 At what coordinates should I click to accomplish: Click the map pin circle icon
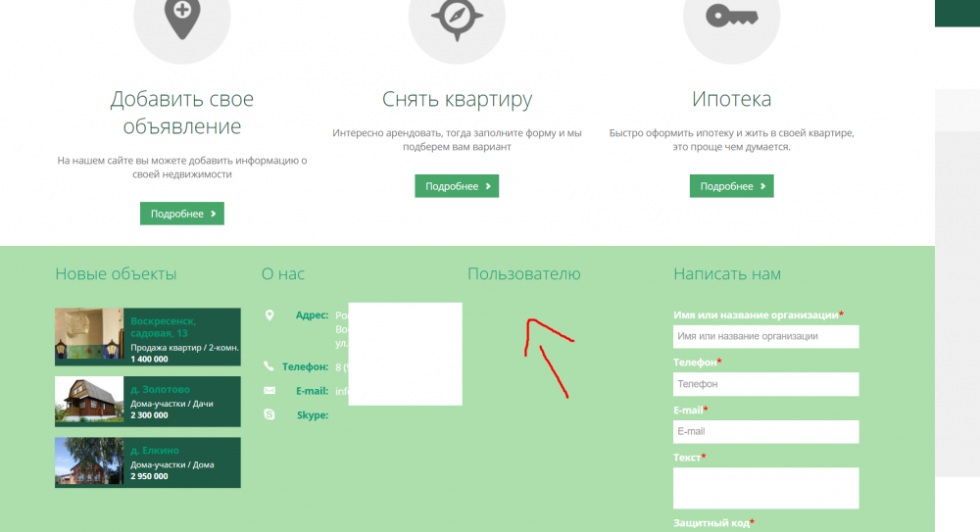pyautogui.click(x=181, y=20)
